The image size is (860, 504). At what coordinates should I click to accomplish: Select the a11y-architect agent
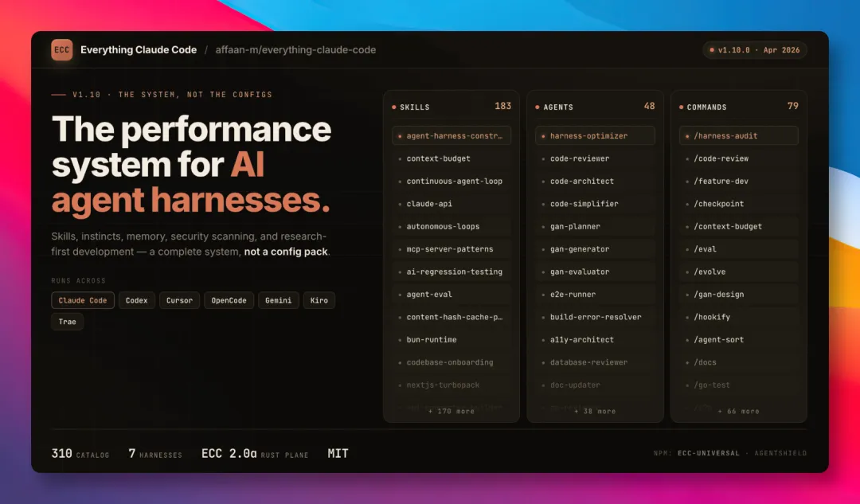(x=595, y=339)
